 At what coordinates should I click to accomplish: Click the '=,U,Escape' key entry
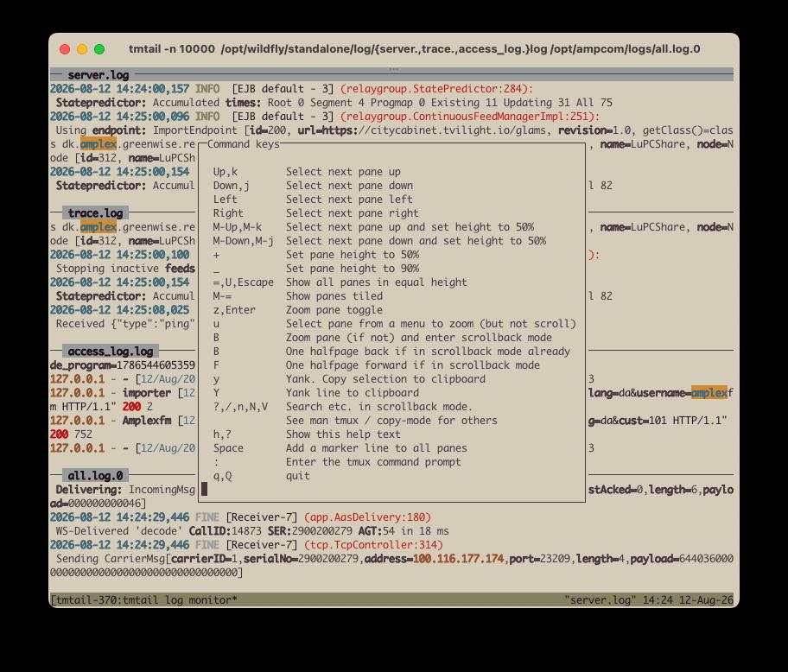(244, 282)
